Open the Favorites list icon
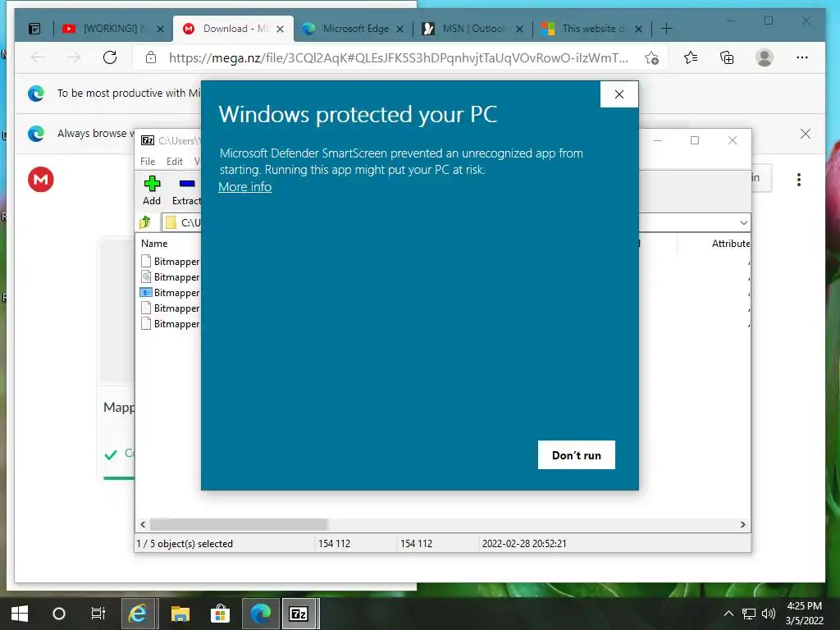The height and width of the screenshot is (630, 840). [691, 57]
